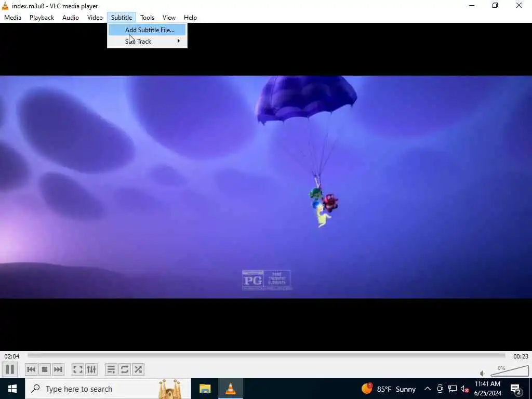Screen dimensions: 532x399
Task: Open the Media menu
Action: (12, 18)
